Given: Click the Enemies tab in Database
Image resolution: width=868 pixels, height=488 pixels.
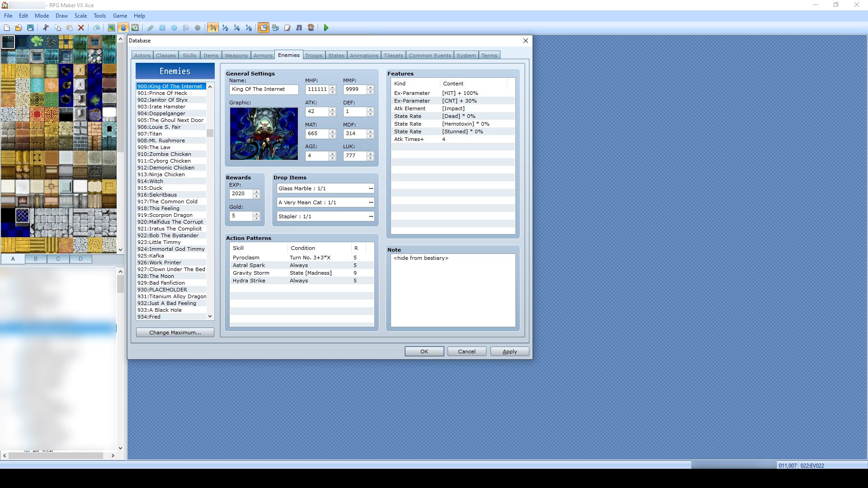Looking at the screenshot, I should click(288, 55).
